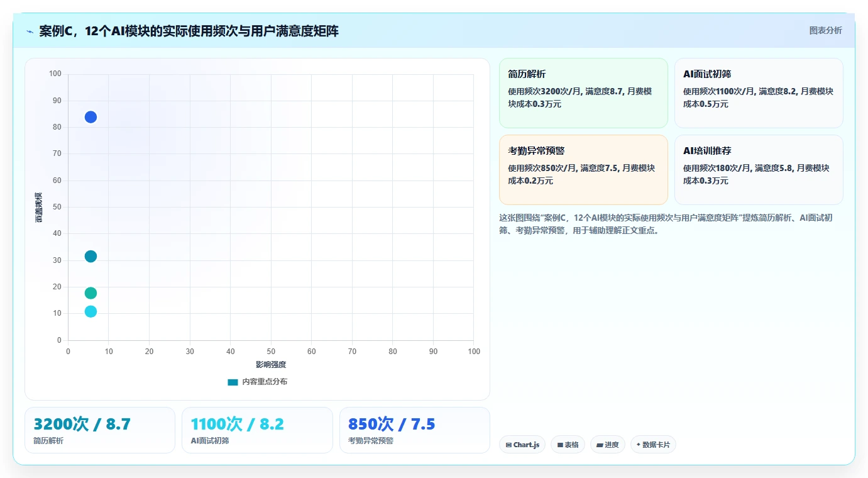
Task: Select the 850次 / 7.5 stat card
Action: click(x=415, y=430)
